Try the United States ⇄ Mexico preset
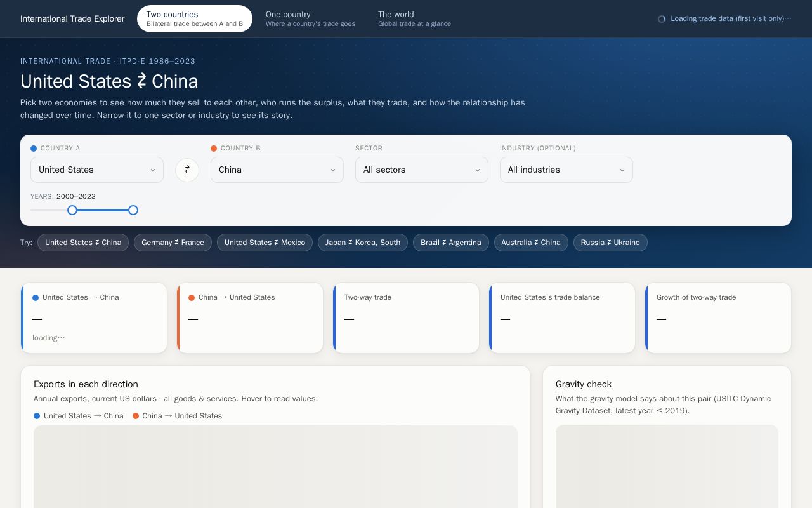The height and width of the screenshot is (508, 812). [265, 243]
